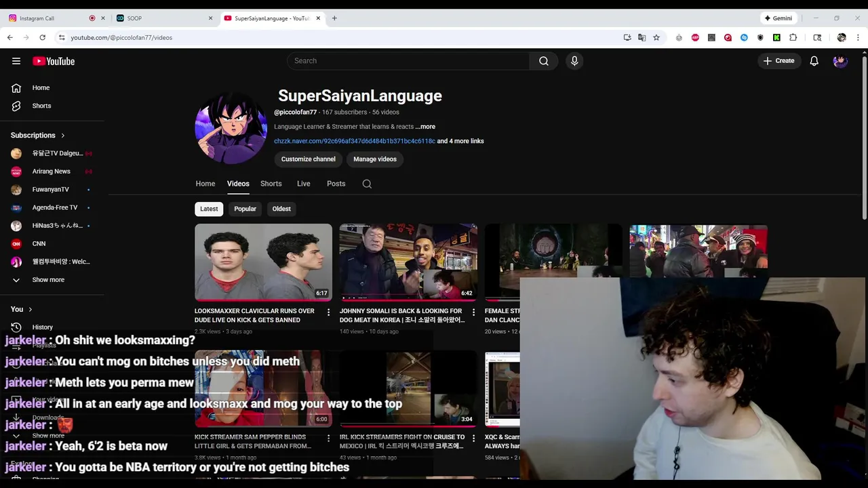
Task: Open title KICK STREAMER SAM PEPPER BLINDS
Action: pyautogui.click(x=253, y=441)
